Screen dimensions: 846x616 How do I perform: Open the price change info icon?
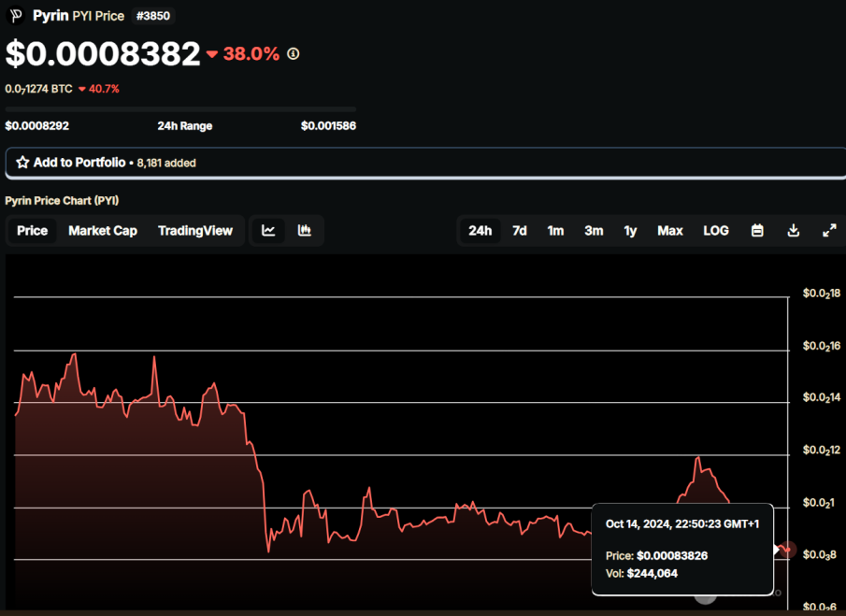pyautogui.click(x=293, y=54)
